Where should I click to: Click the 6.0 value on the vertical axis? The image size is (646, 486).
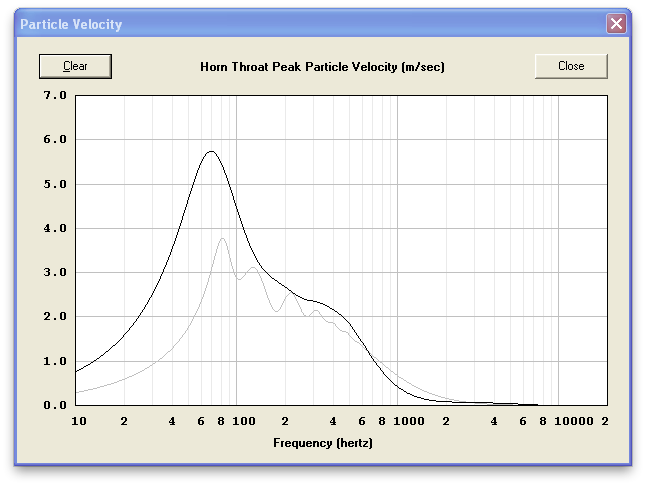(x=55, y=139)
